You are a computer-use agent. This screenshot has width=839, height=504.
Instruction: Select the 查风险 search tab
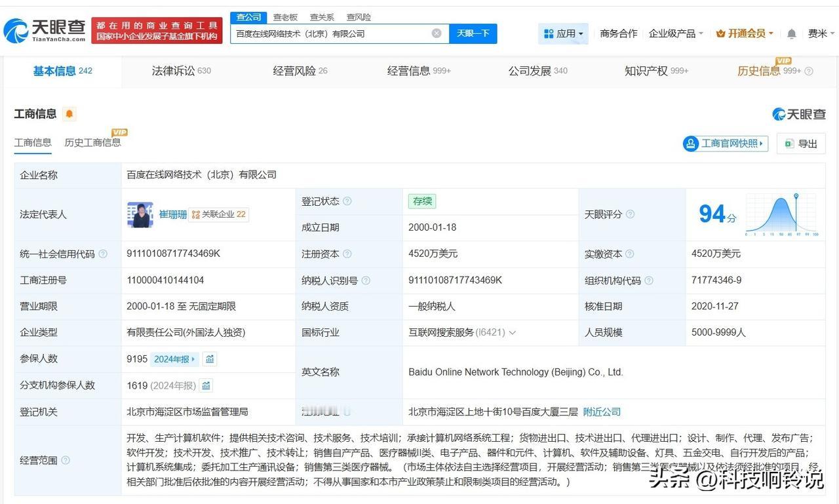(359, 17)
